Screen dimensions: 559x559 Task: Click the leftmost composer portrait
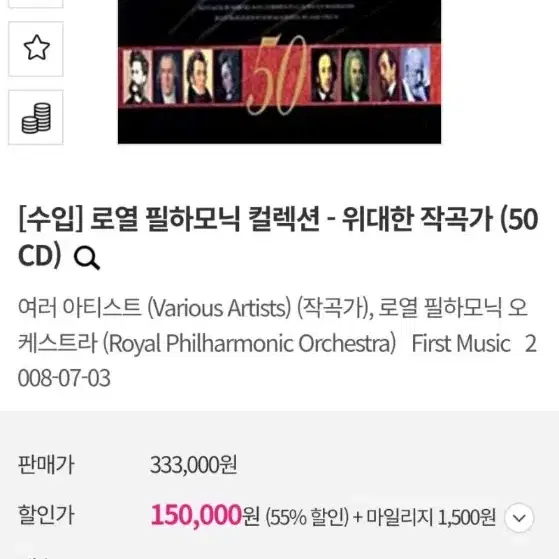pyautogui.click(x=137, y=77)
